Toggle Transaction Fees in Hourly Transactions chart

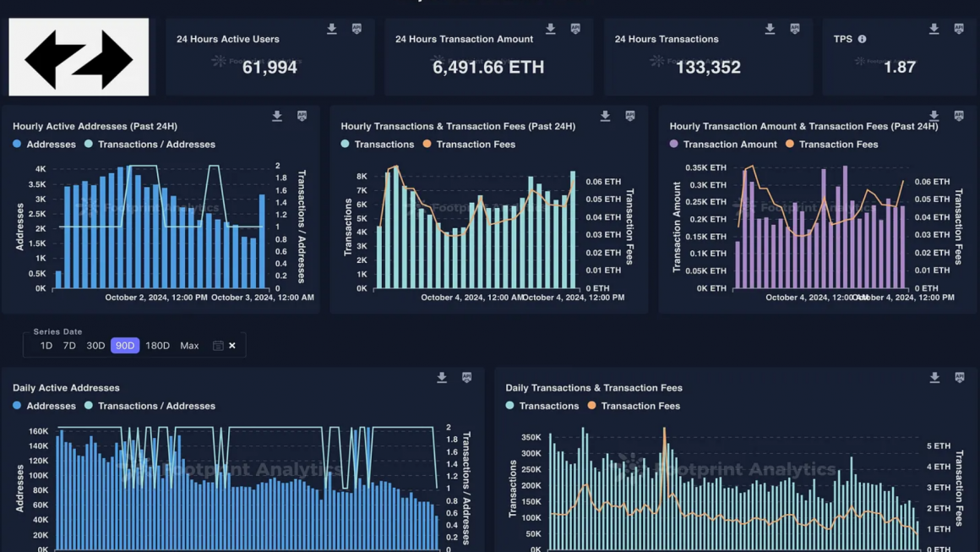click(x=470, y=145)
